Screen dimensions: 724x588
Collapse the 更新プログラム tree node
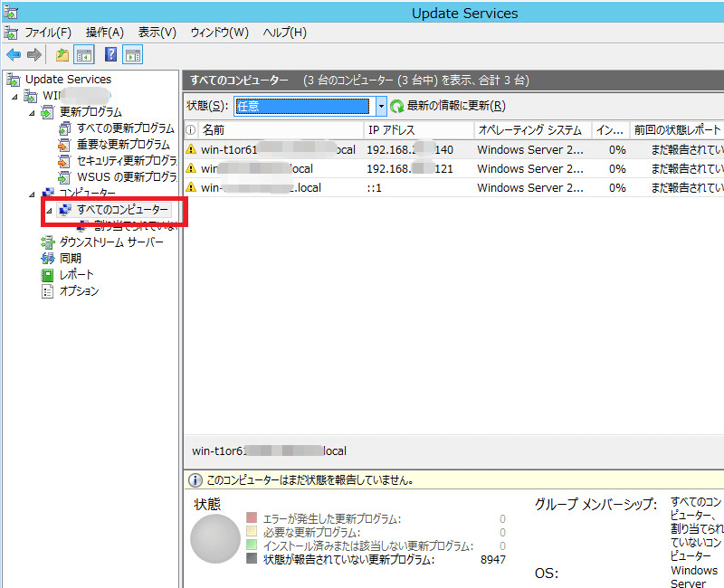[32, 112]
